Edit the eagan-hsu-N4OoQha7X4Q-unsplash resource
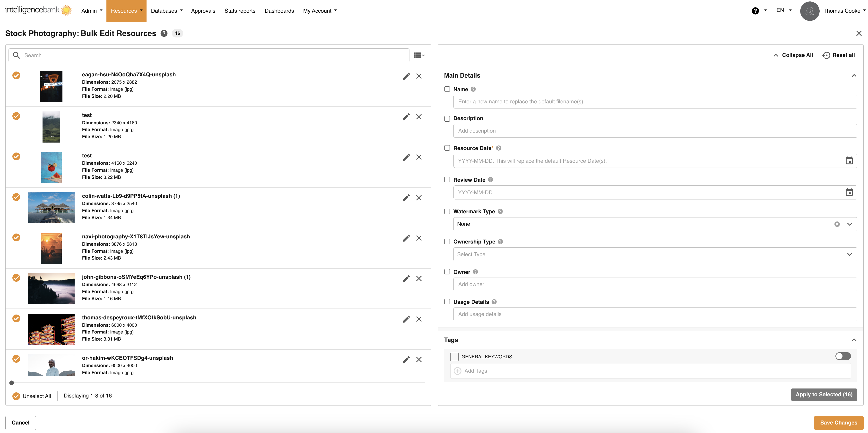Image resolution: width=868 pixels, height=433 pixels. (406, 76)
